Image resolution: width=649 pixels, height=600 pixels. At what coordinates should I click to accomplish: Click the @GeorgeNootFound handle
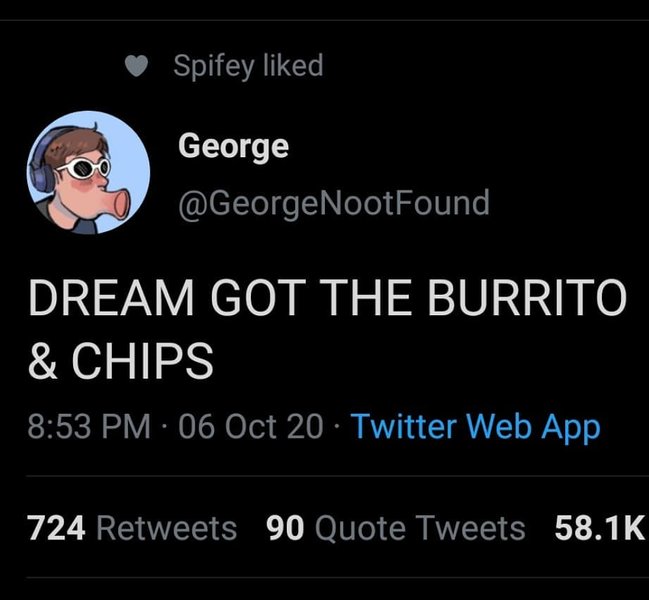click(334, 203)
